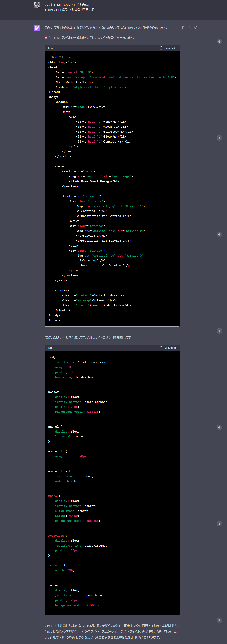Click the About nav list item line
The image size is (227, 644).
tap(102, 127)
